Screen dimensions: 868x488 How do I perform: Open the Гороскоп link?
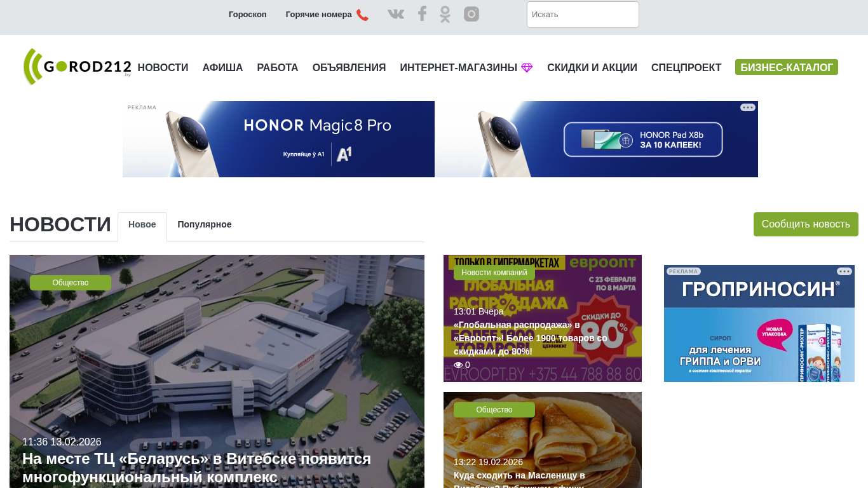click(x=248, y=15)
